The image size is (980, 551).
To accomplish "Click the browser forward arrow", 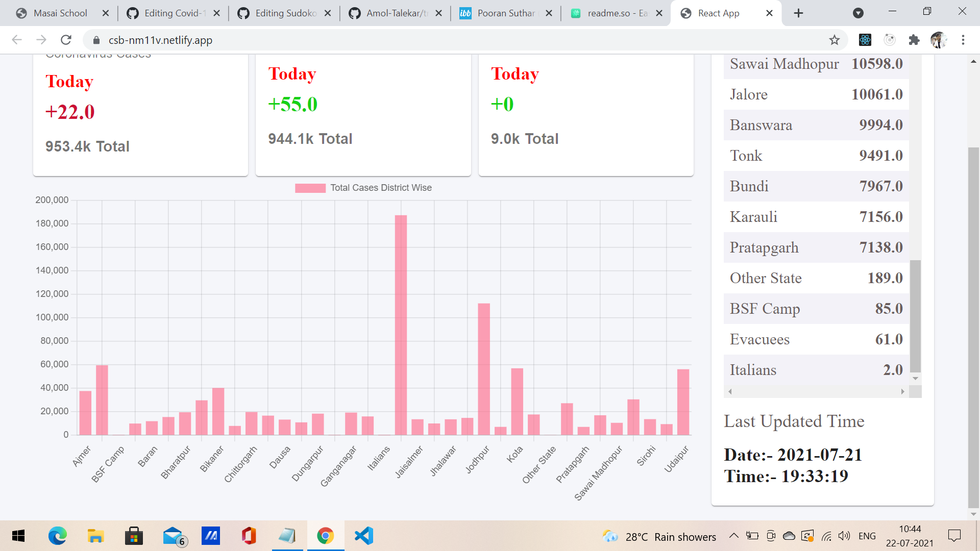I will pyautogui.click(x=41, y=40).
